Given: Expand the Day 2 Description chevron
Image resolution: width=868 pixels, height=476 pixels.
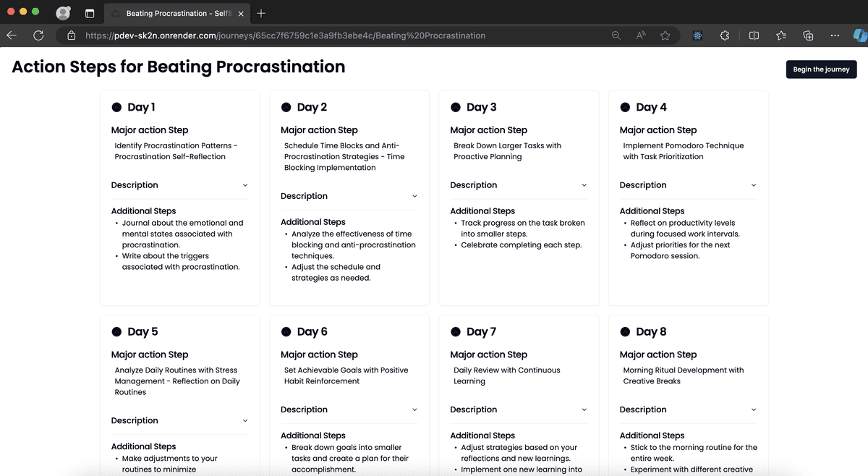Looking at the screenshot, I should click(x=414, y=196).
